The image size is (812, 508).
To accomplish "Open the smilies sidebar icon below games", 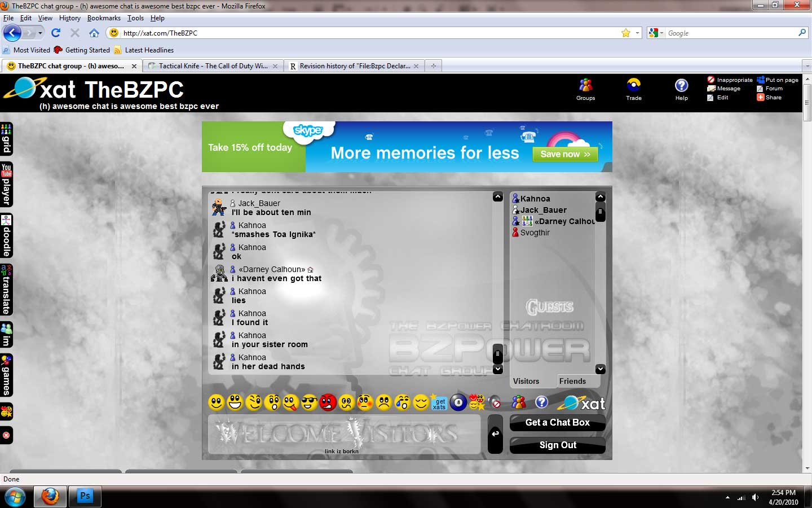I will click(x=6, y=412).
